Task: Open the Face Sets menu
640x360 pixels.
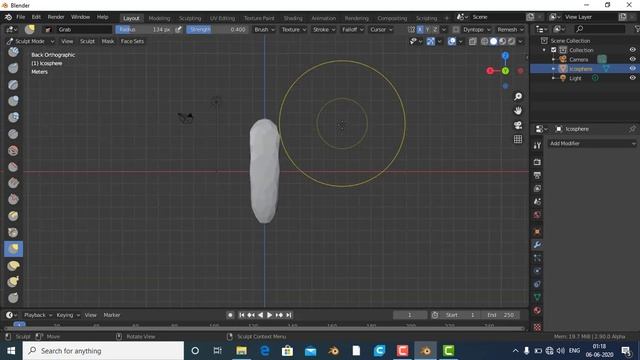Action: tap(132, 41)
